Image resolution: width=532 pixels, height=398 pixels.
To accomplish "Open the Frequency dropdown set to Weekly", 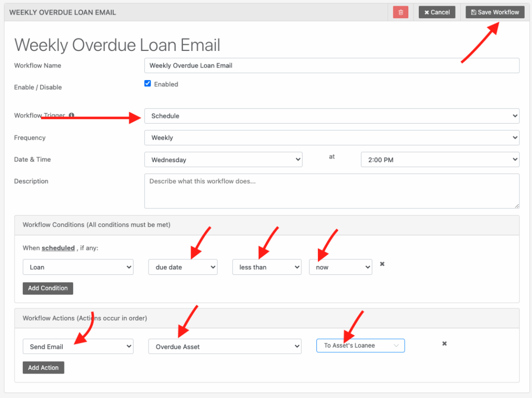I will point(331,137).
